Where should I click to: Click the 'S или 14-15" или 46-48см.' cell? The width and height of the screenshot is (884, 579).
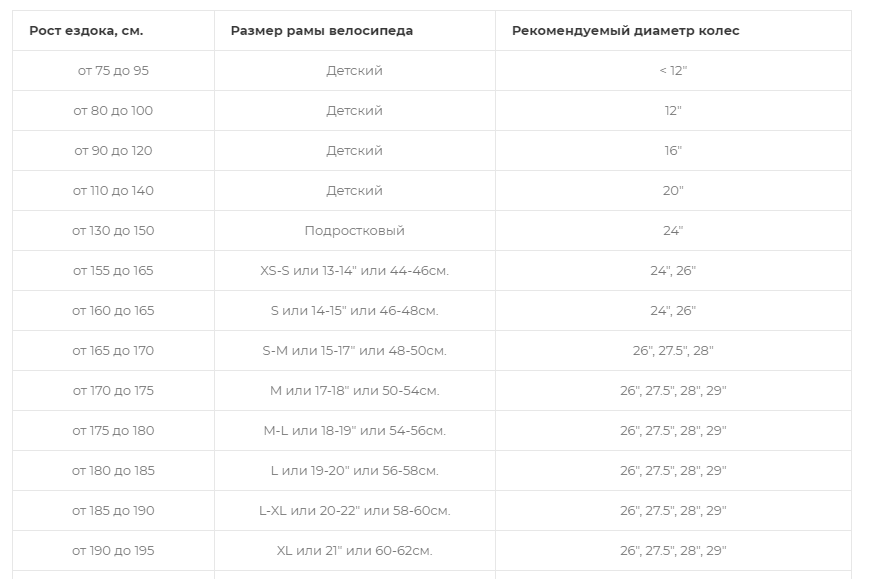coord(355,311)
